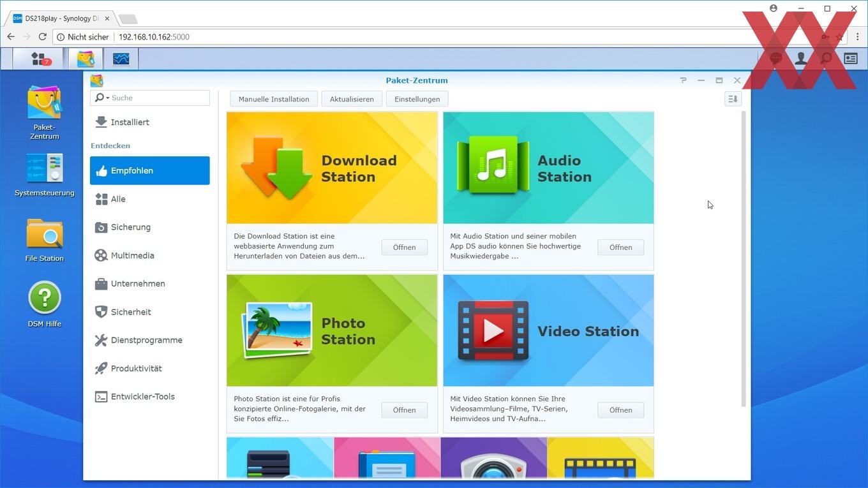The image size is (868, 488).
Task: Minimize the Paket-Zentrum window
Action: click(x=701, y=80)
